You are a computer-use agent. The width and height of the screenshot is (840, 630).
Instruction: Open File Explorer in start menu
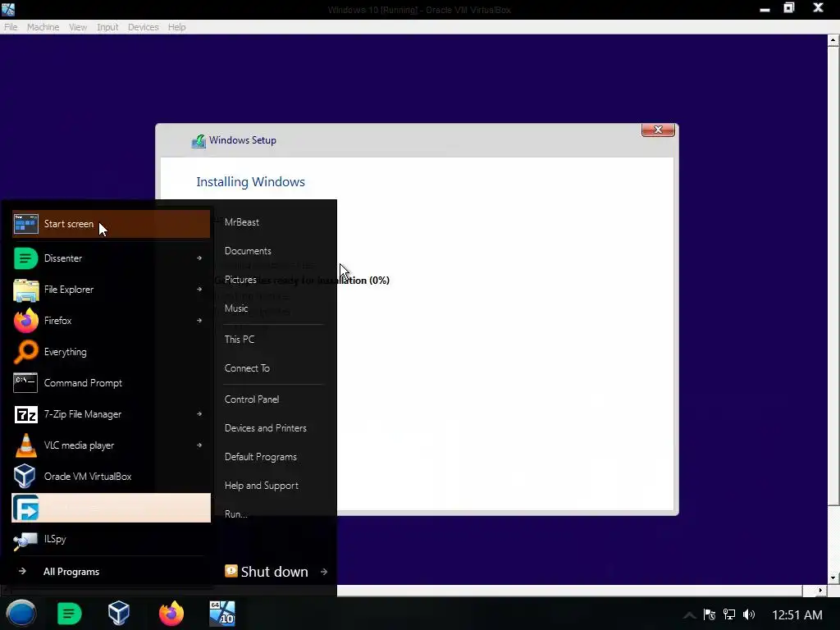pyautogui.click(x=111, y=290)
